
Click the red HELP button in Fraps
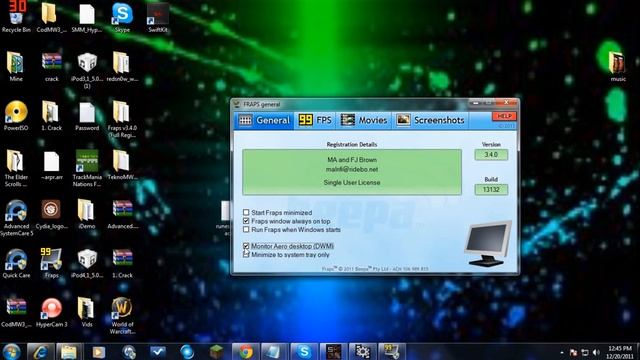point(504,116)
